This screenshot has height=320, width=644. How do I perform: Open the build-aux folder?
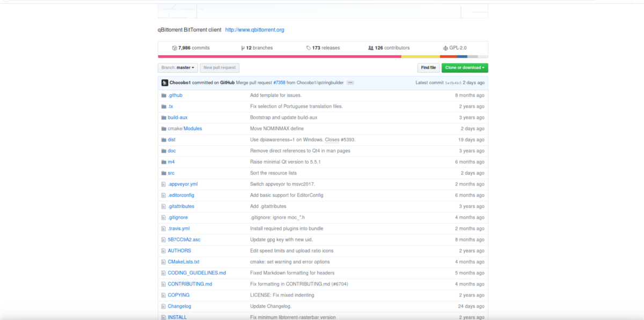pos(178,117)
